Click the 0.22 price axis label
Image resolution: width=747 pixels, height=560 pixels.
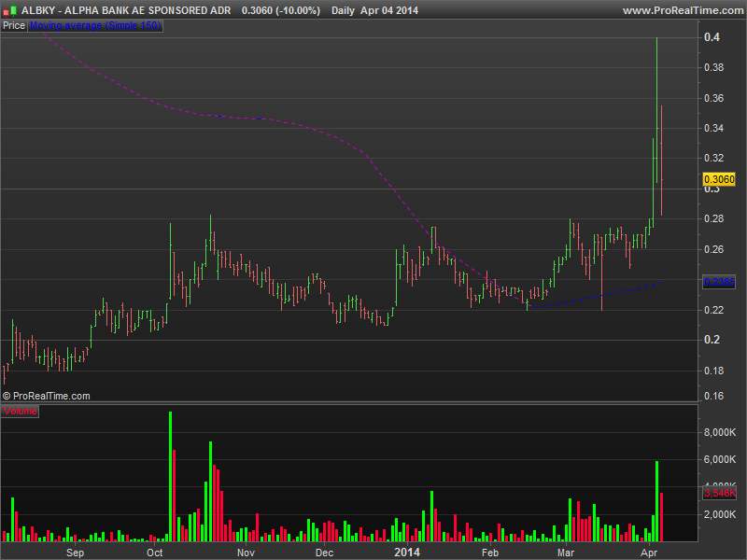point(713,310)
